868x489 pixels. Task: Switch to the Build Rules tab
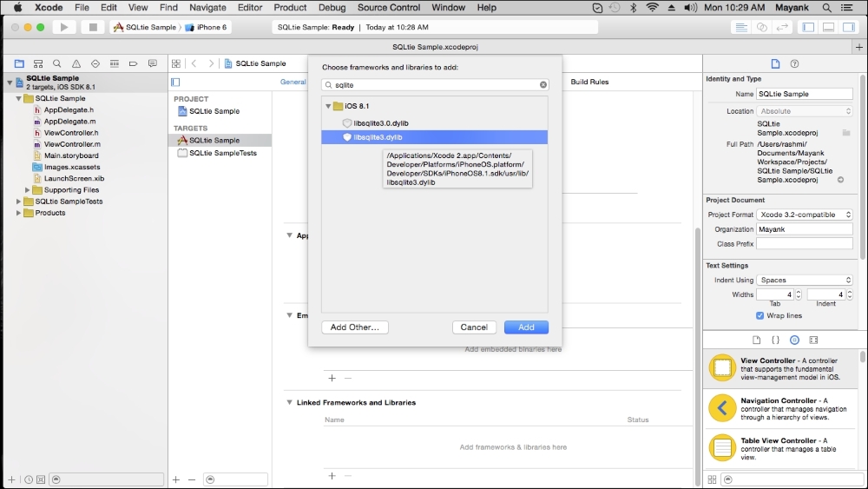[589, 82]
